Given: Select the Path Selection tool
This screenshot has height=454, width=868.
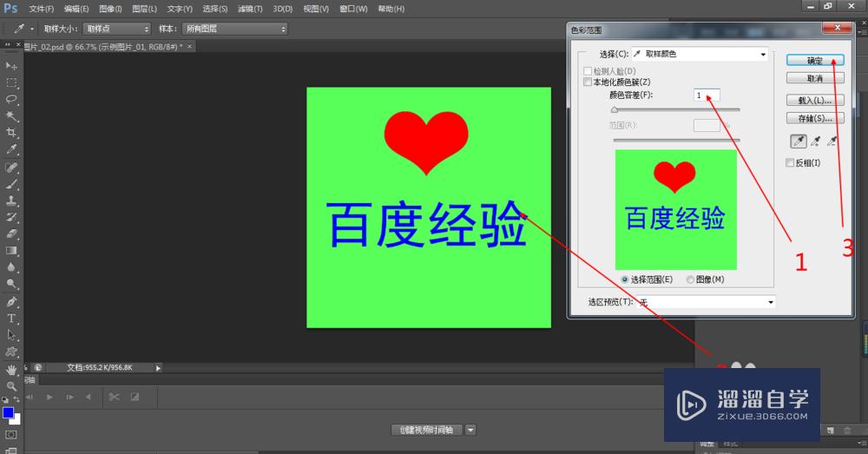Looking at the screenshot, I should pos(11,335).
